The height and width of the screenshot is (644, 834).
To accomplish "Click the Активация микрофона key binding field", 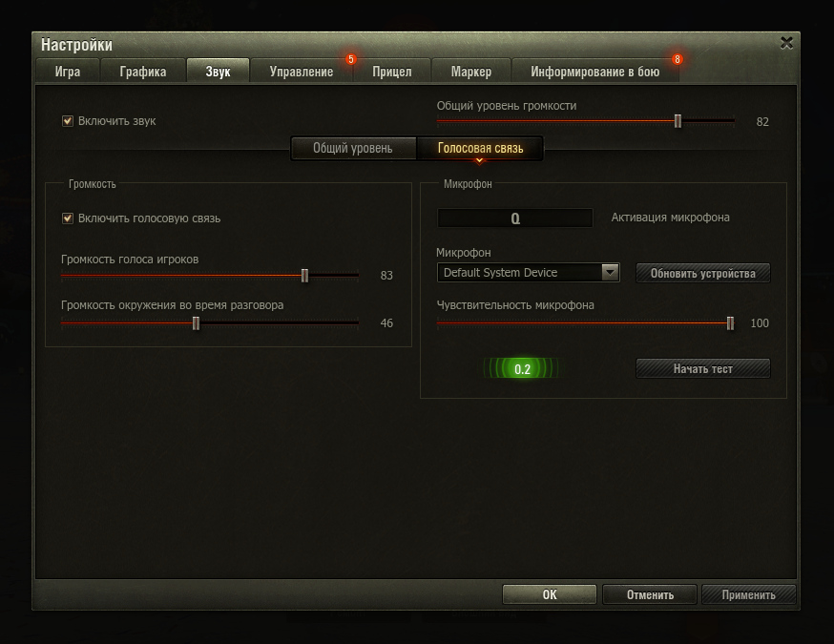I will point(515,218).
